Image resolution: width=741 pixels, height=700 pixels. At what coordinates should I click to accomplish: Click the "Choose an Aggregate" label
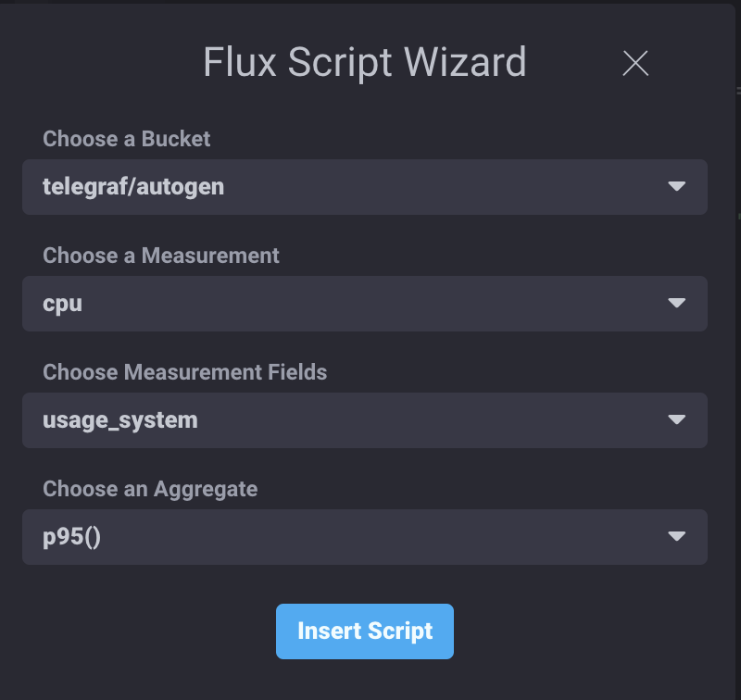tap(150, 489)
